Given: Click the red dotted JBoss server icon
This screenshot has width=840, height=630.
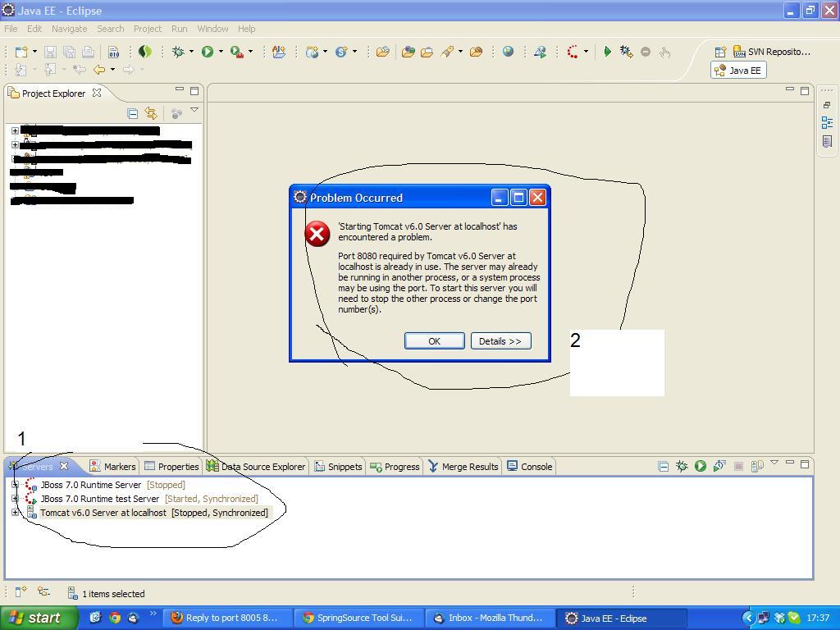Looking at the screenshot, I should pyautogui.click(x=573, y=52).
